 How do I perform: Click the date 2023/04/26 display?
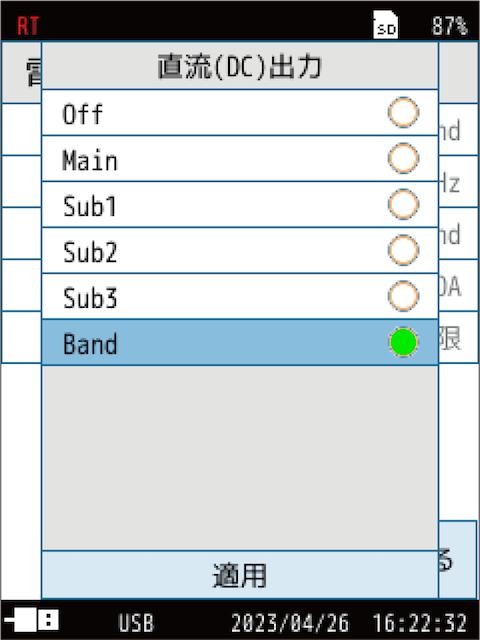(x=290, y=623)
